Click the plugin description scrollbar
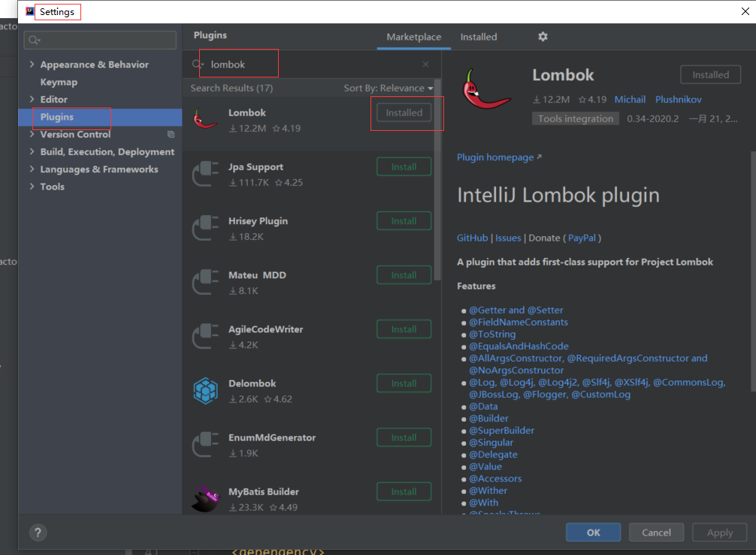Screen dimensions: 756x555 [x=753, y=271]
